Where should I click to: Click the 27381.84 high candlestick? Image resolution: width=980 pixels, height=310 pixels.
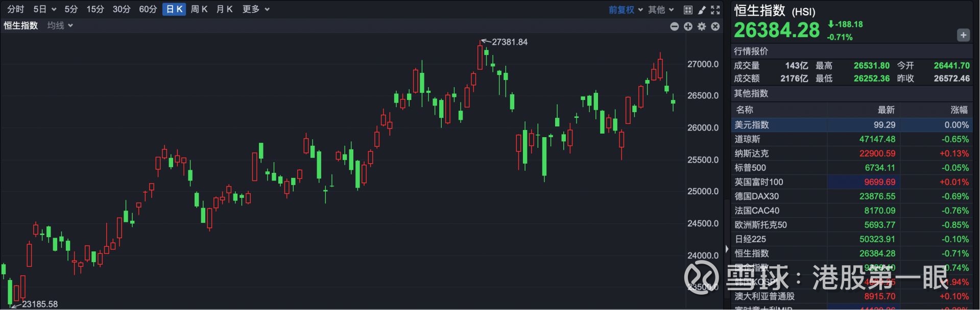[x=480, y=56]
